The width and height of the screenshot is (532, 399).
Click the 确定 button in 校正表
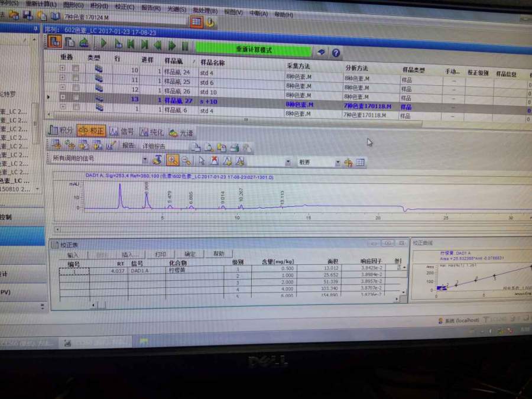(190, 254)
